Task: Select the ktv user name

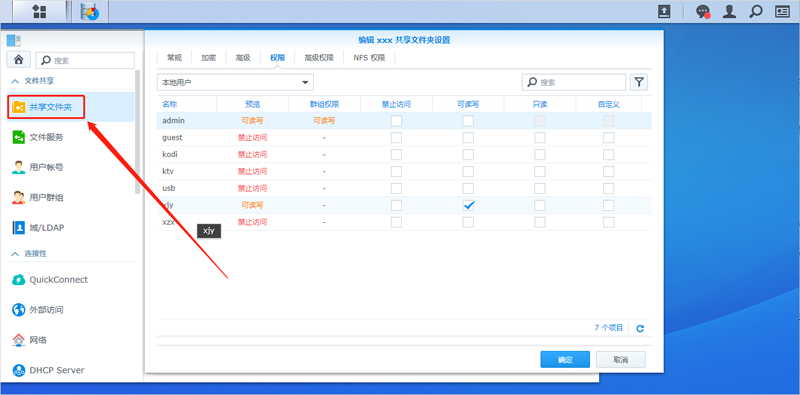Action: tap(168, 171)
